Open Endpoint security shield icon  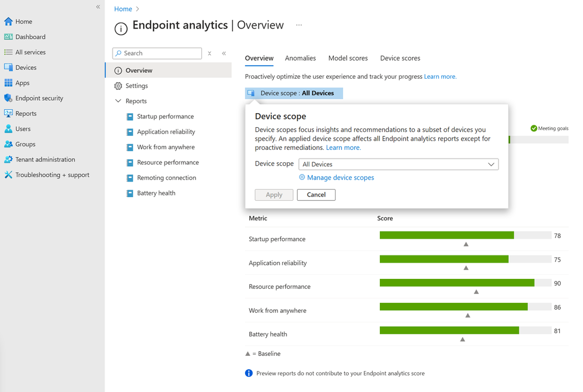click(x=8, y=98)
